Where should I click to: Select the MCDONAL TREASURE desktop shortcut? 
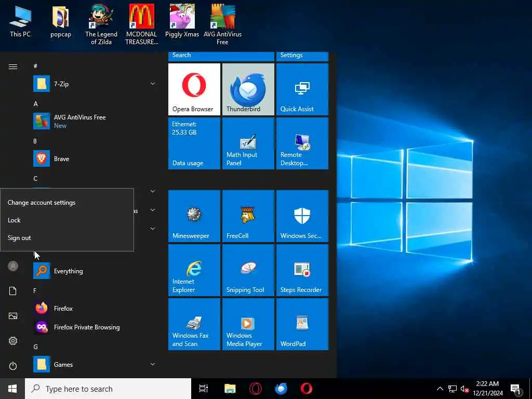[141, 24]
